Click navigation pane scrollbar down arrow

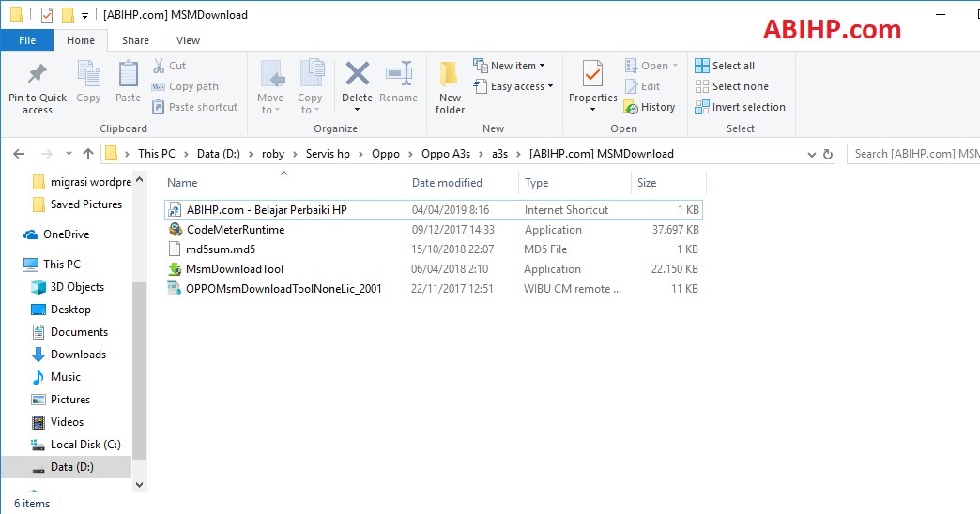[x=139, y=485]
